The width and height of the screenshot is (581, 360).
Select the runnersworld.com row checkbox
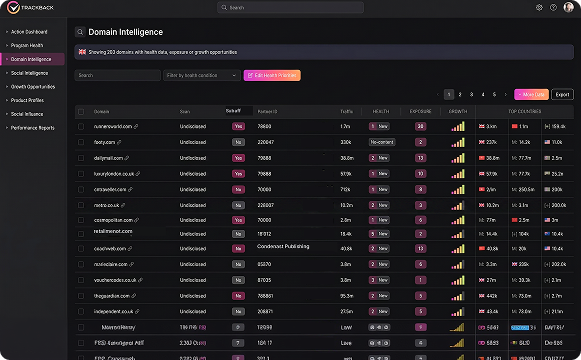tap(81, 127)
